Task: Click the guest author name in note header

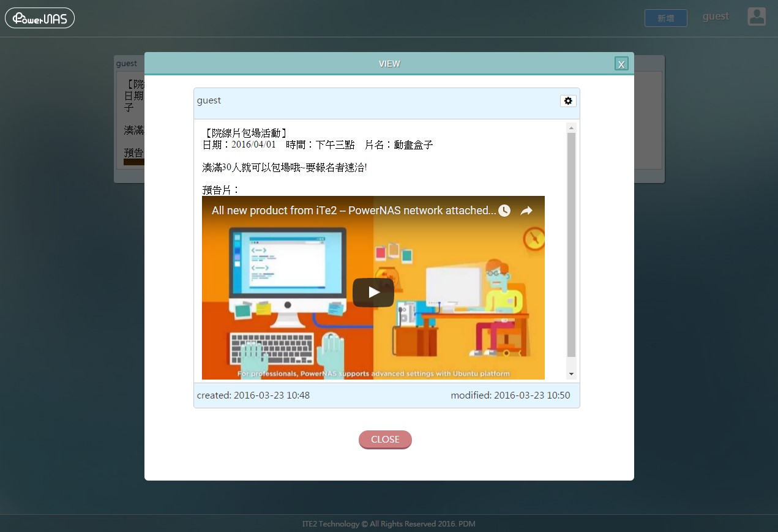Action: pyautogui.click(x=209, y=100)
